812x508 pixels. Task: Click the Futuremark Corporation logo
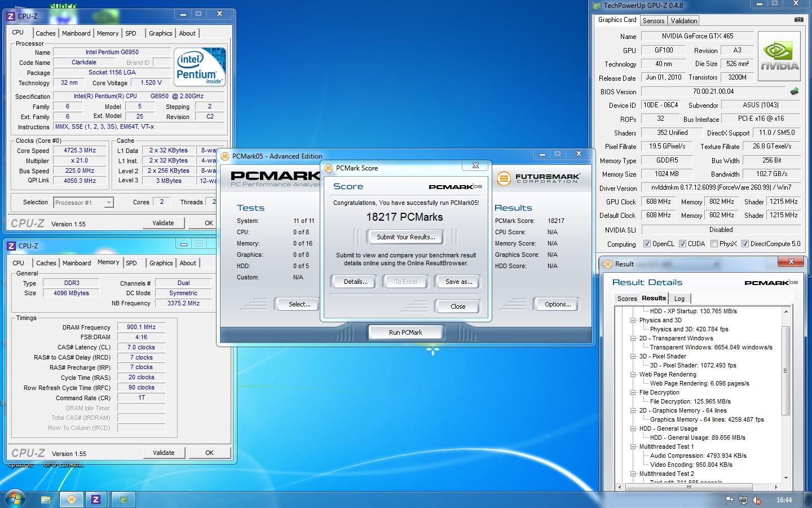538,178
